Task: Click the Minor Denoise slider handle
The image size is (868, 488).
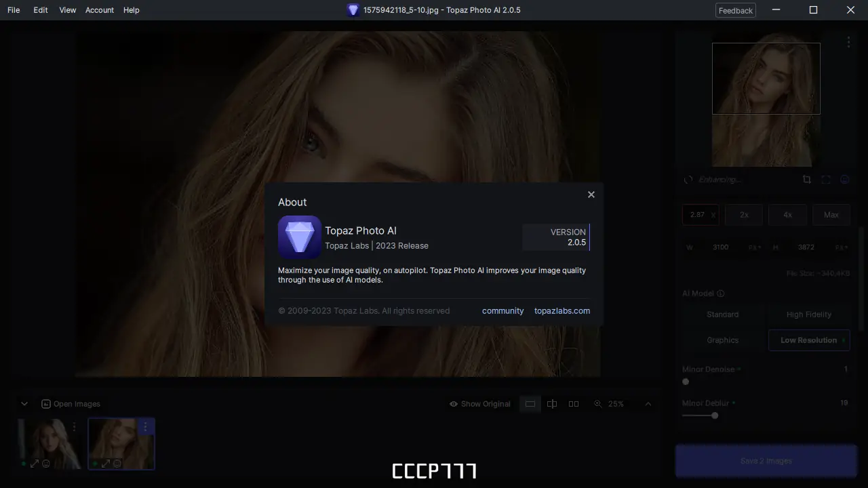Action: click(686, 382)
